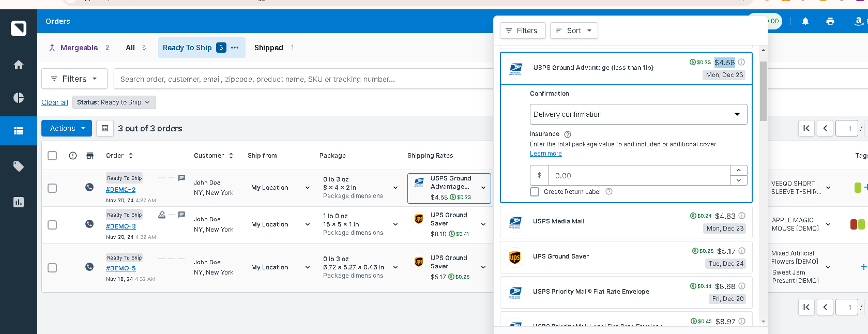868x334 pixels.
Task: Open order #DEMO-3 link
Action: click(121, 226)
